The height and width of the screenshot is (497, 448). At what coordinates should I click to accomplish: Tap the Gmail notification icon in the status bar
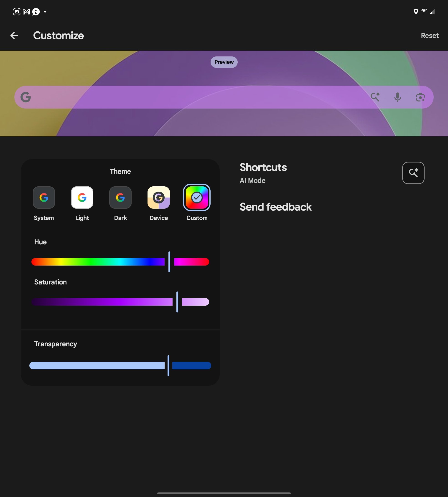click(x=26, y=12)
